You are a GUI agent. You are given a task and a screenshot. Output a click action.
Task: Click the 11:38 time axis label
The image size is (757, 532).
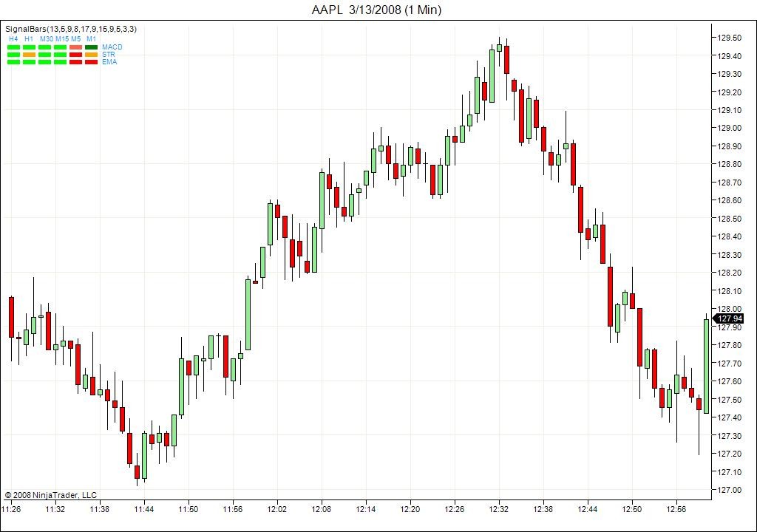click(x=100, y=509)
